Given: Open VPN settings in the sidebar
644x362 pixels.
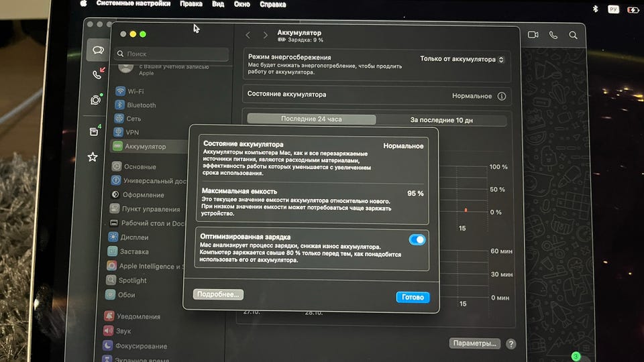Looking at the screenshot, I should click(x=127, y=132).
